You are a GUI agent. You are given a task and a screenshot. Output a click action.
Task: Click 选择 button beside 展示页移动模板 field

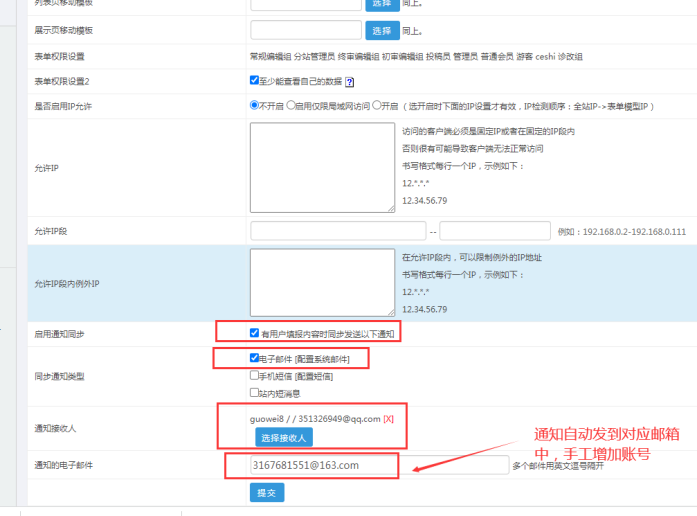[x=382, y=30]
